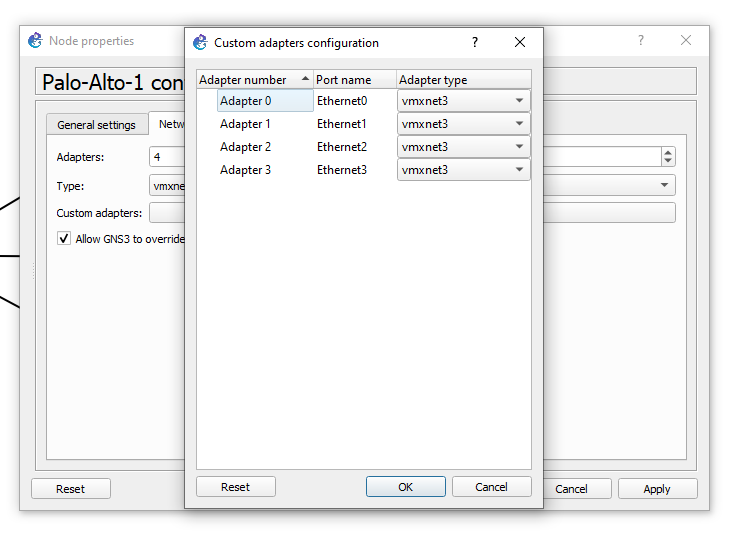This screenshot has width=729, height=539.
Task: Close the Node properties window
Action: 686,40
